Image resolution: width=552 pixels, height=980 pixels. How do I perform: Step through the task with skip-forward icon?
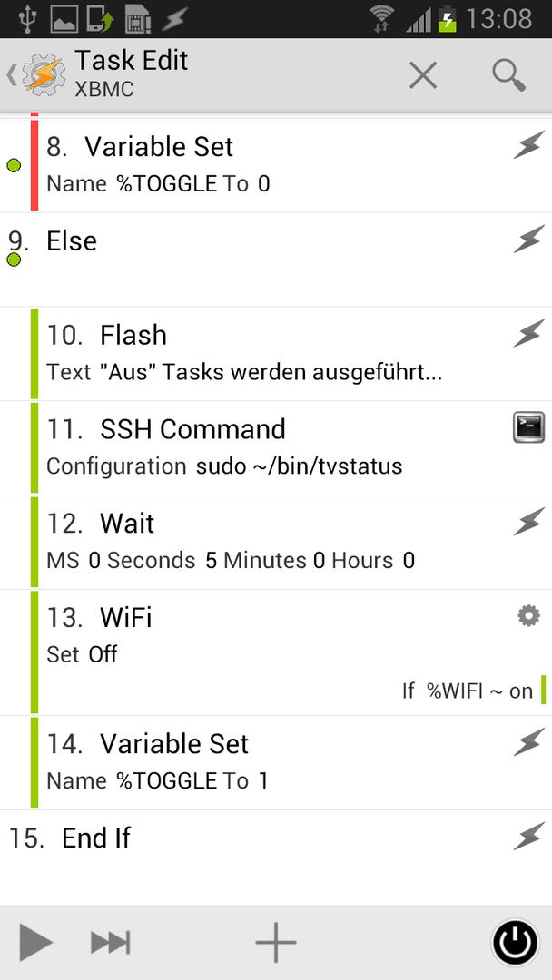point(110,942)
